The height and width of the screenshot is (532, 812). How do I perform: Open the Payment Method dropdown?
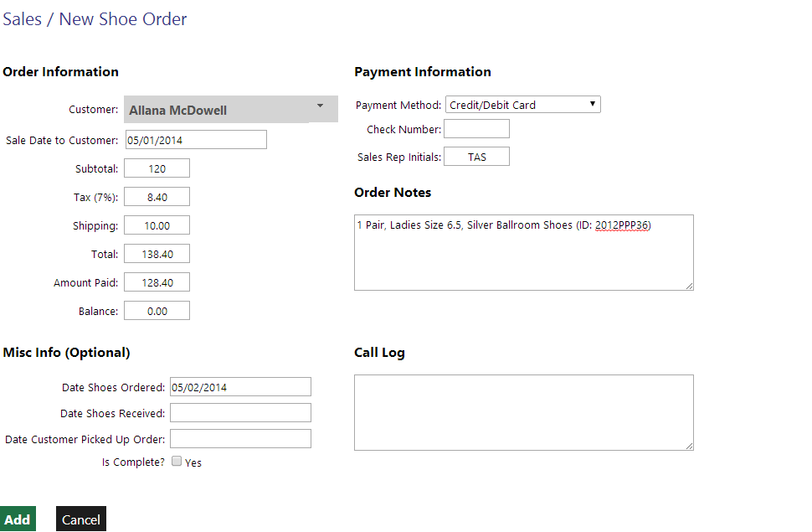[x=593, y=104]
